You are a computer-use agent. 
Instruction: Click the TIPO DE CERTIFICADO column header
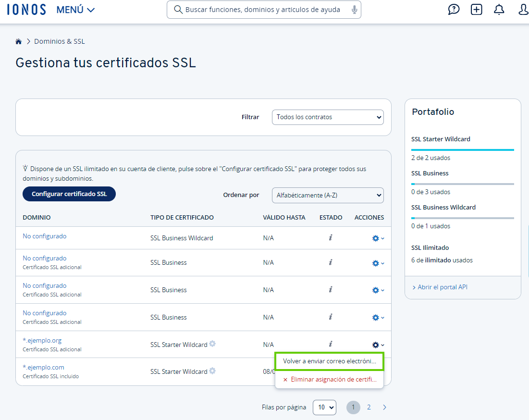(x=182, y=218)
